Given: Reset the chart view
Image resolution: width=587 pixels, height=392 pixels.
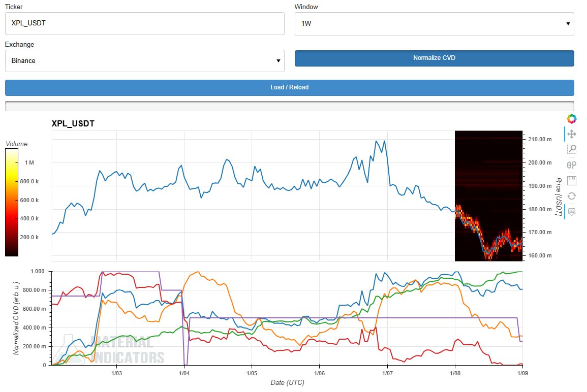Looking at the screenshot, I should [x=572, y=196].
